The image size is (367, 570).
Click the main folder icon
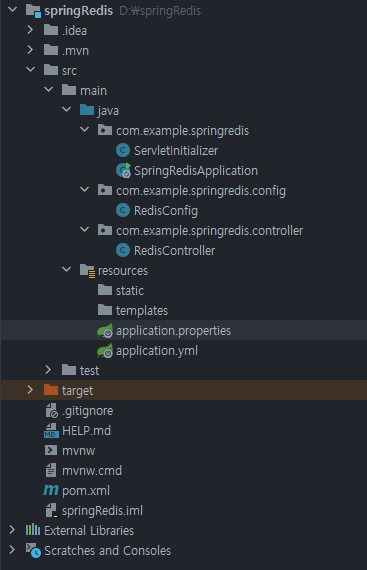click(69, 90)
